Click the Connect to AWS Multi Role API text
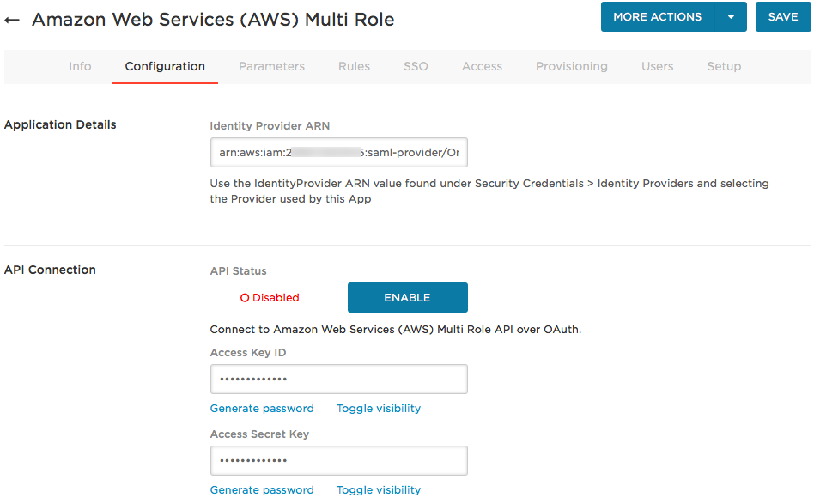814x504 pixels. [396, 330]
